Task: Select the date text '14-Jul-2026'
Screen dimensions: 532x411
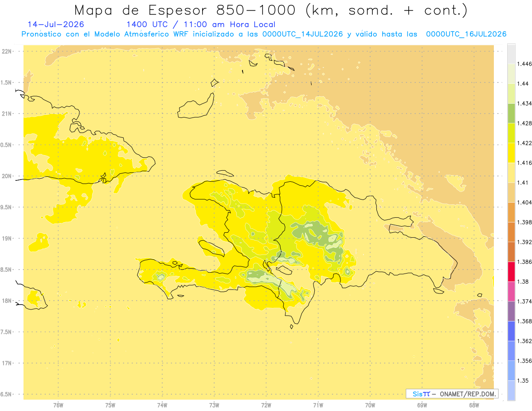Action: click(56, 24)
